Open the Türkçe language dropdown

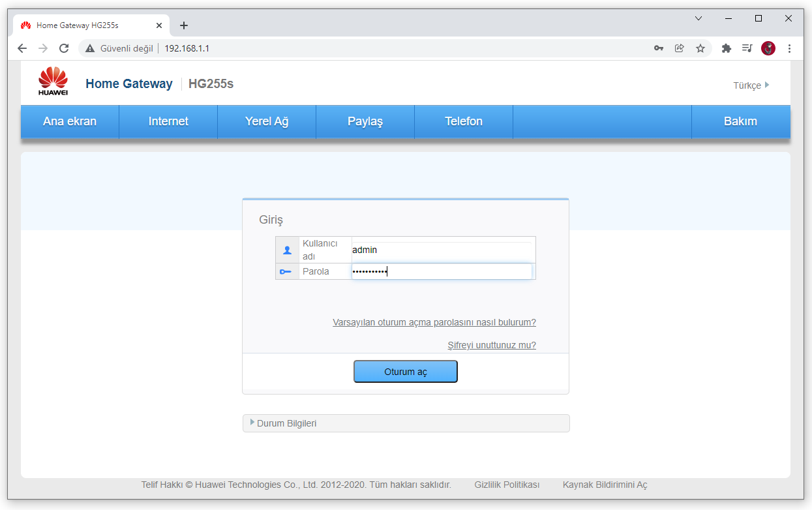(x=751, y=85)
